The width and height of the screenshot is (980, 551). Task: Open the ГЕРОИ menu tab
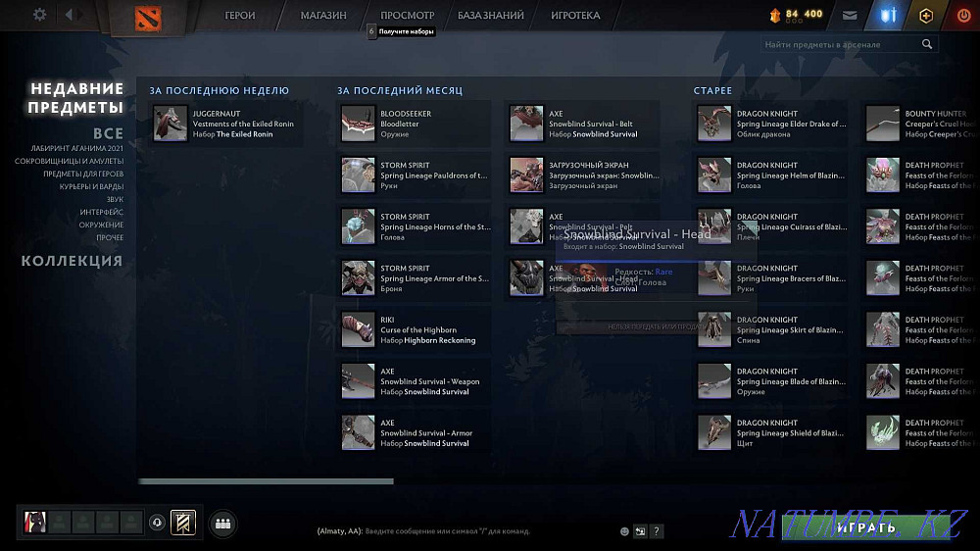coord(240,16)
